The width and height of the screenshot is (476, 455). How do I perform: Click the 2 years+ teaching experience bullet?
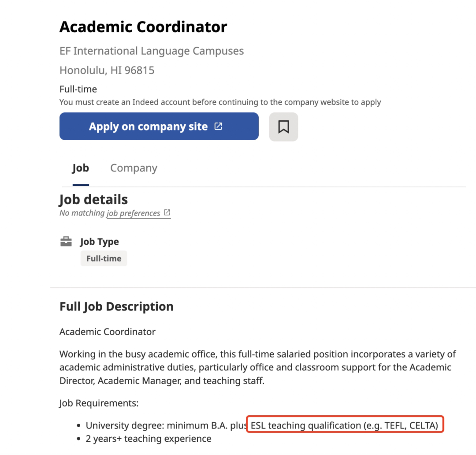[149, 439]
